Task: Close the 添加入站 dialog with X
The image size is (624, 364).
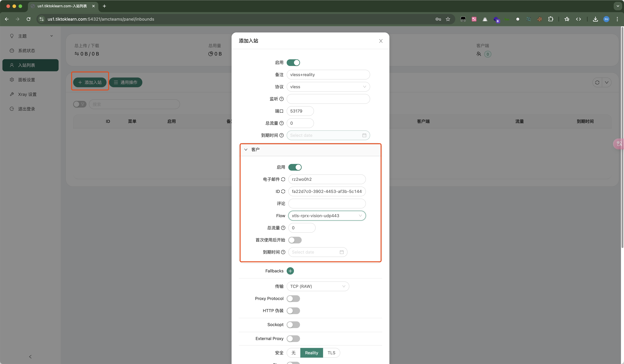Action: [x=381, y=41]
